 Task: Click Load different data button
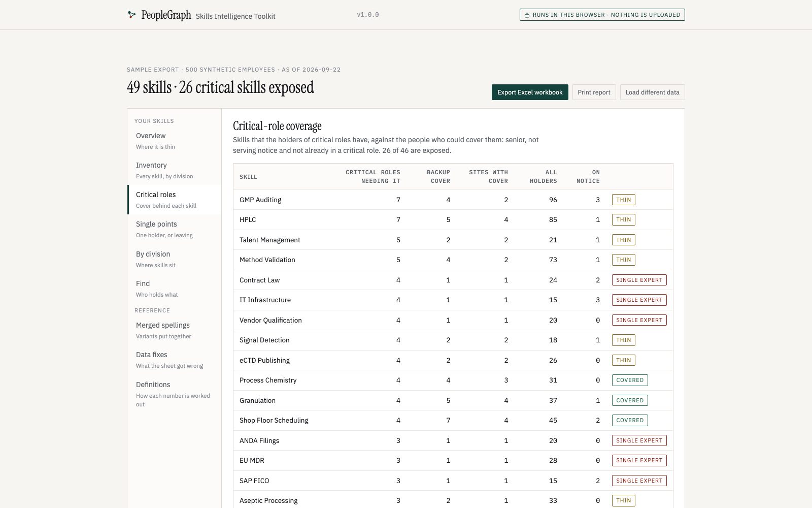point(652,92)
